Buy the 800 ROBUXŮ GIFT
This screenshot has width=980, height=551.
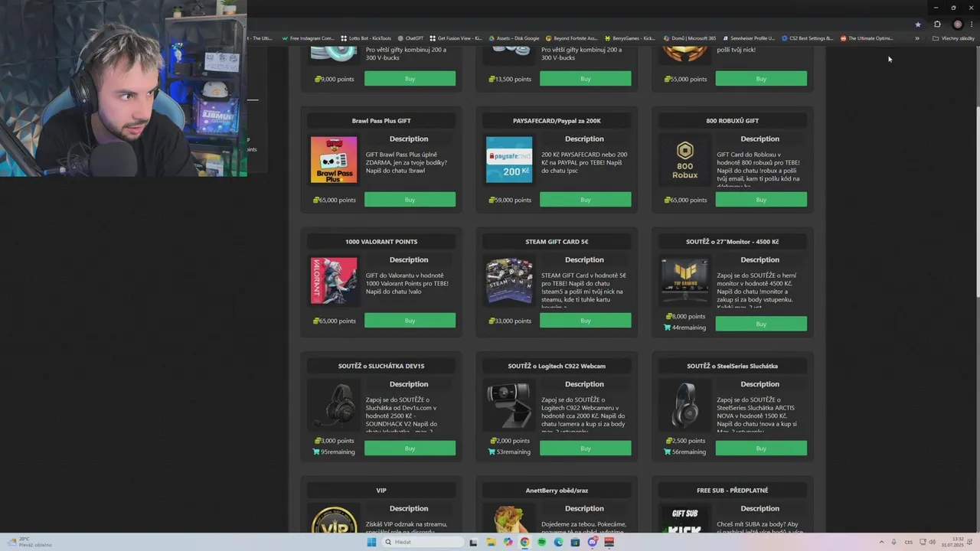(x=761, y=200)
